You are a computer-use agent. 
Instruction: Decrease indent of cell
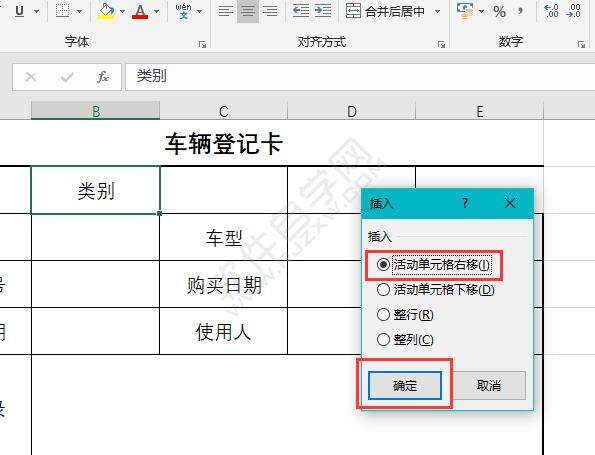click(x=301, y=11)
